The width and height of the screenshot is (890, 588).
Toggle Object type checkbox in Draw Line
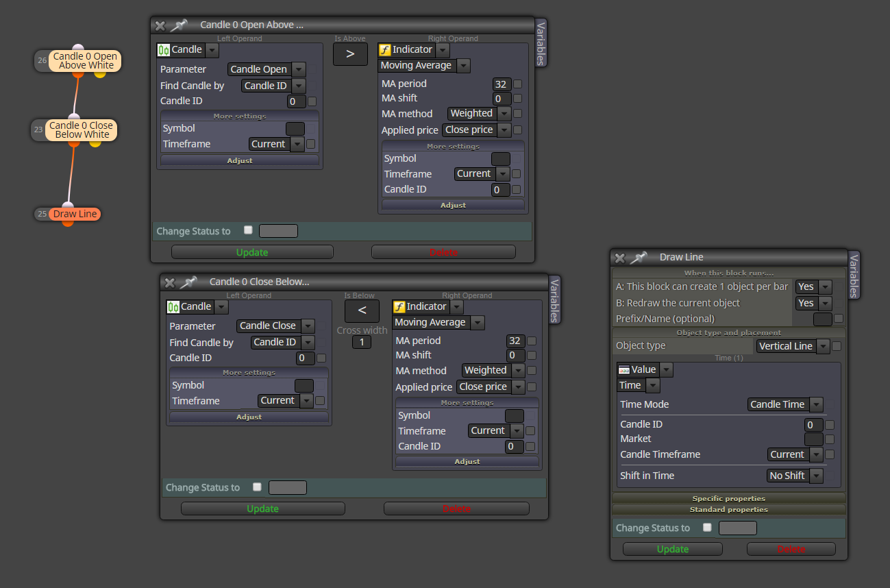tap(837, 346)
